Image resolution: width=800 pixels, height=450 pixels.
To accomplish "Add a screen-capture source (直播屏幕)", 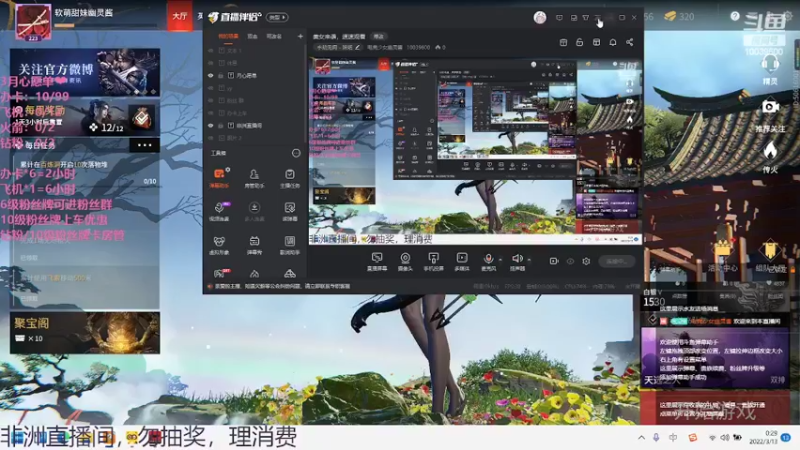I will [377, 261].
